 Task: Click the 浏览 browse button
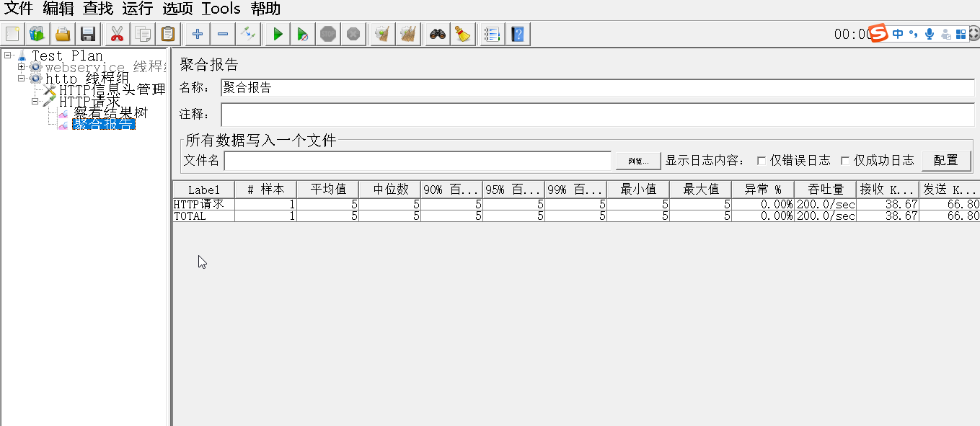[637, 160]
